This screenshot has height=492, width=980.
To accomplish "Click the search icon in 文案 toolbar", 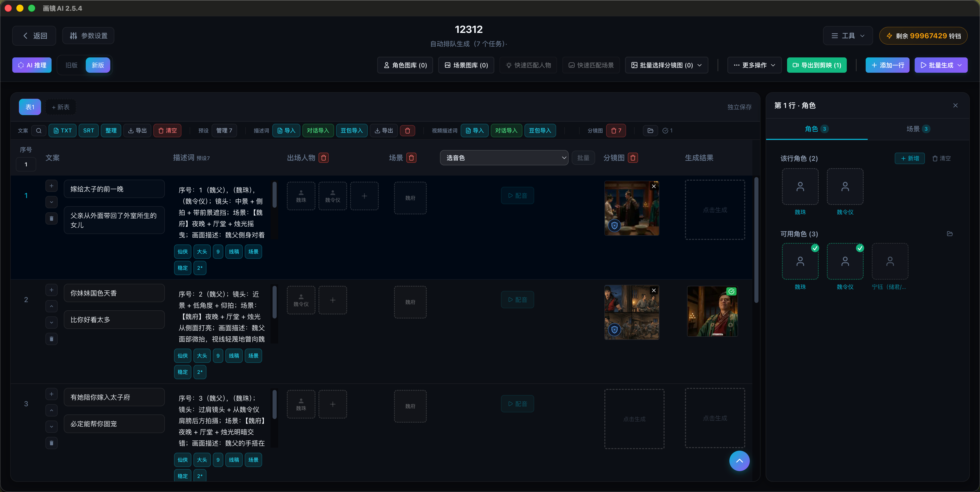I will click(x=39, y=130).
